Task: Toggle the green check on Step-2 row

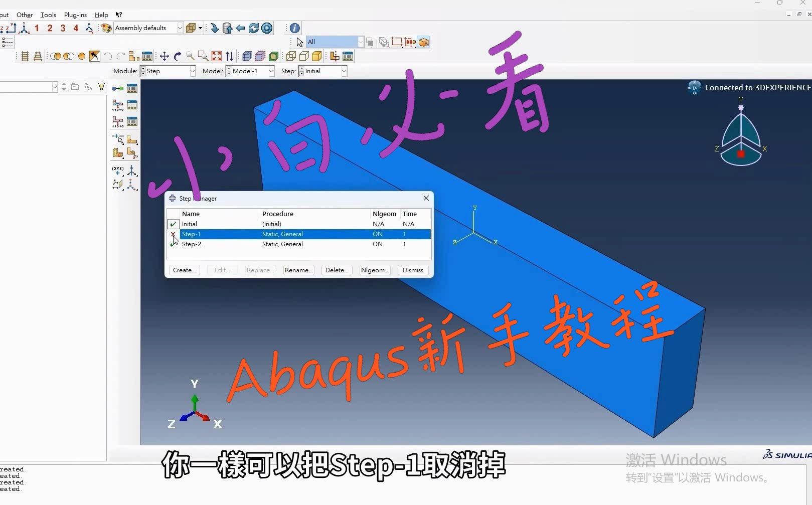Action: pyautogui.click(x=173, y=244)
